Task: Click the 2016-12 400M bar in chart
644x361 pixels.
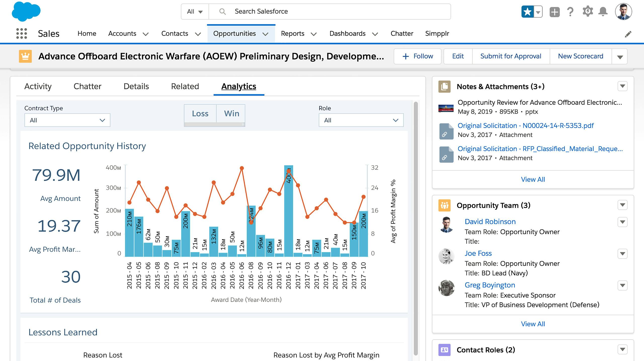Action: (289, 211)
